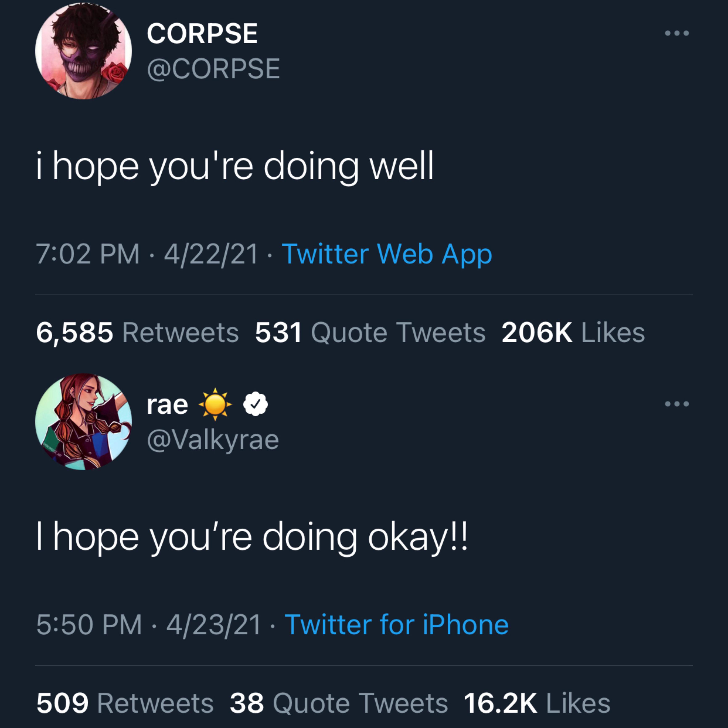This screenshot has height=728, width=728.
Task: View the 6,585 Retweets list
Action: [x=137, y=333]
